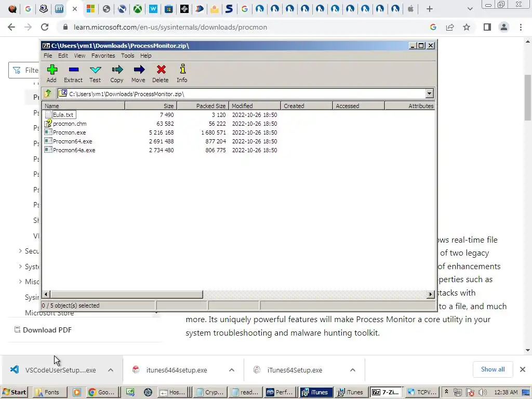Click the browser address bar URL
The height and width of the screenshot is (399, 532).
pyautogui.click(x=170, y=27)
